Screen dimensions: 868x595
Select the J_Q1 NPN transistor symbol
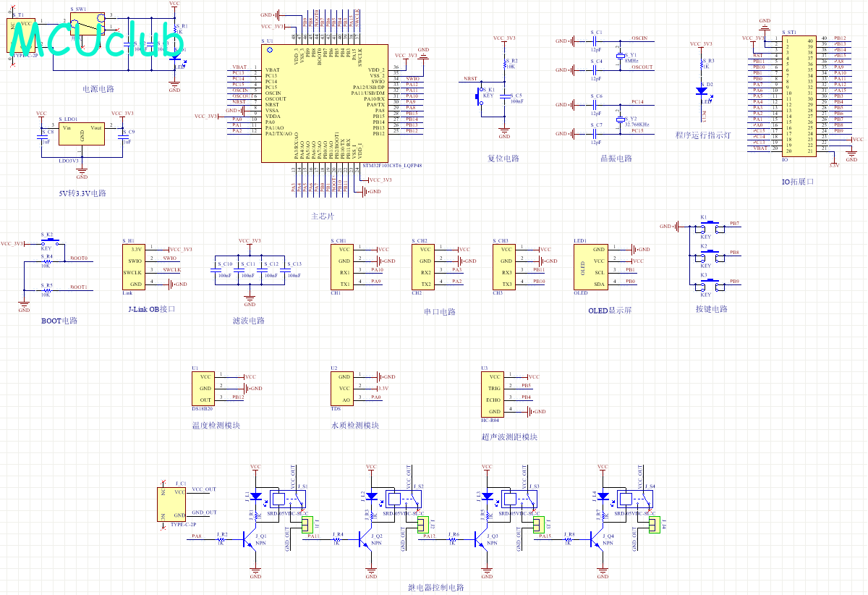pos(251,540)
